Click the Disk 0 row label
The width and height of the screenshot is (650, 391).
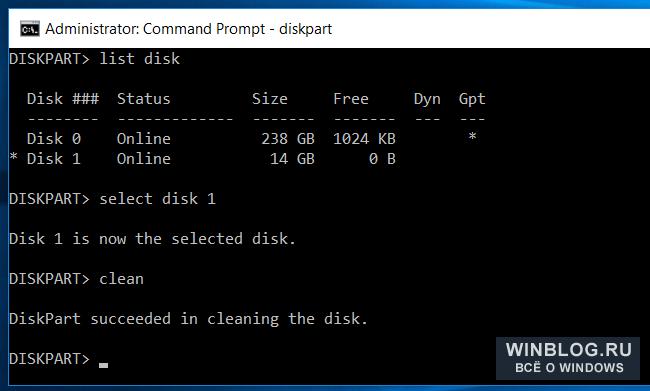point(54,138)
